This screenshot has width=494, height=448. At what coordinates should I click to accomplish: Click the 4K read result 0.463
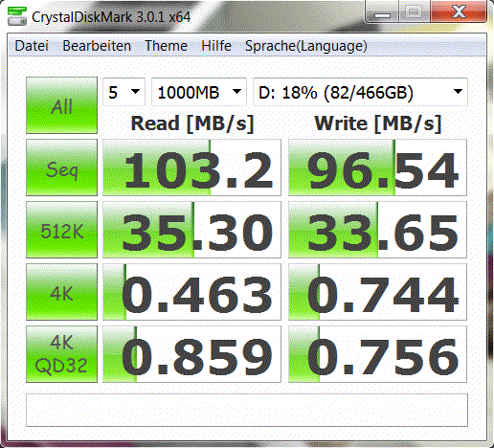point(191,292)
